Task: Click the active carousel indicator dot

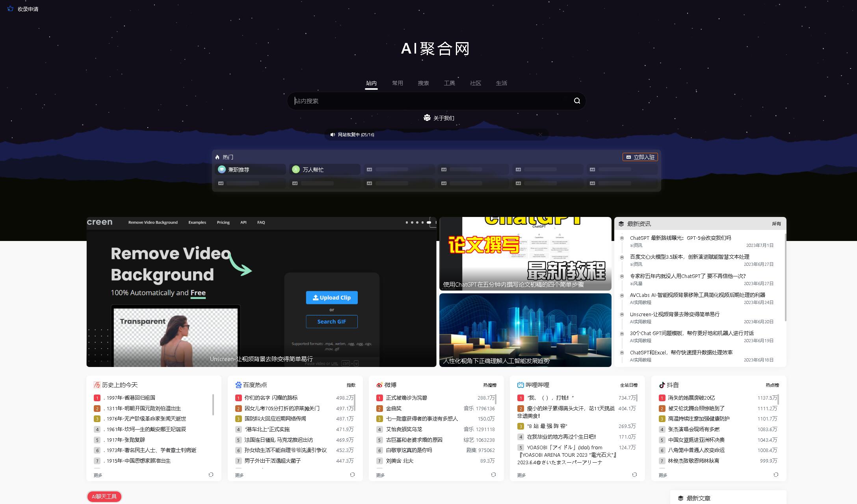Action: [x=429, y=222]
